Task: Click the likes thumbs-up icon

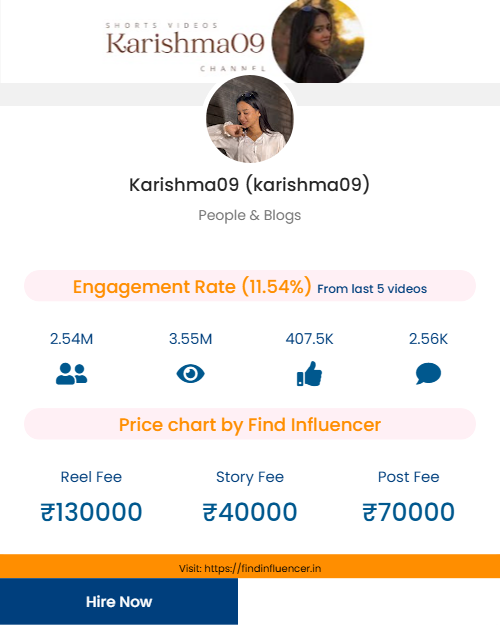Action: pyautogui.click(x=309, y=373)
